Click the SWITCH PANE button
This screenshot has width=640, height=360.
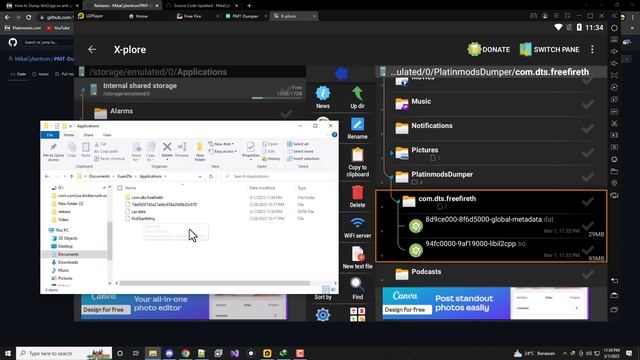pos(549,49)
